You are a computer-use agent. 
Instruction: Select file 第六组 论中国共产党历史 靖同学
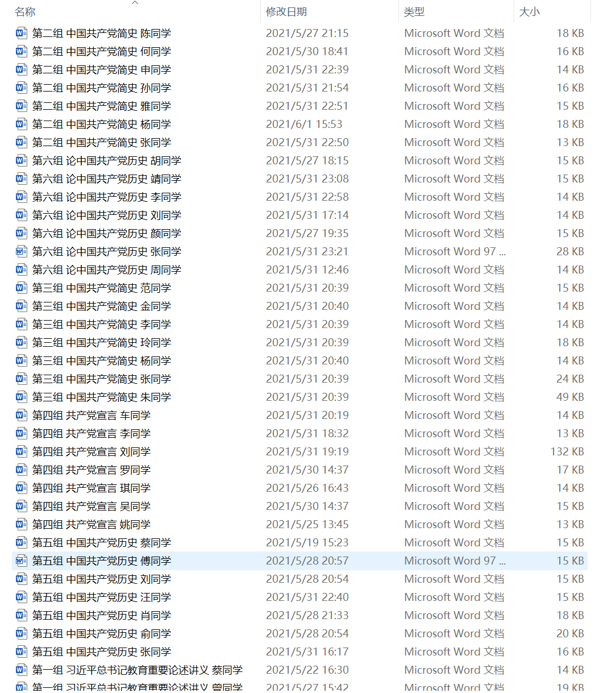[x=107, y=179]
